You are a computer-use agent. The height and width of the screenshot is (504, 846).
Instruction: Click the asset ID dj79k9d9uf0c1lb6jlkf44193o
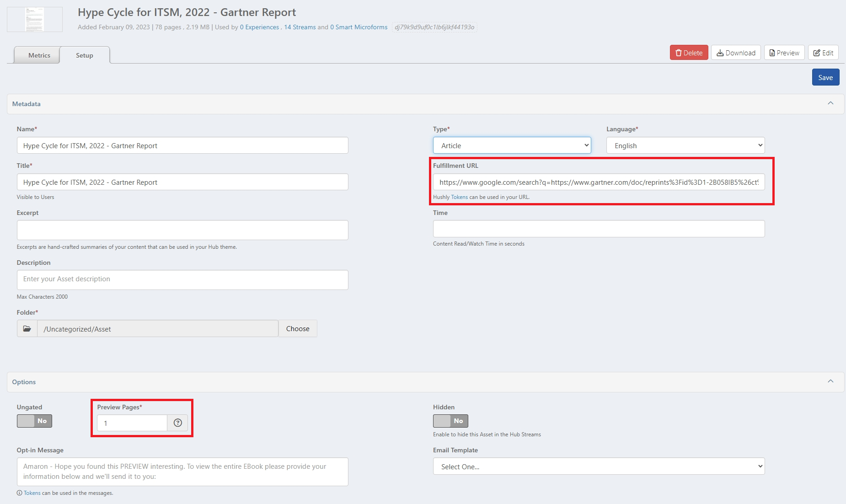point(434,27)
